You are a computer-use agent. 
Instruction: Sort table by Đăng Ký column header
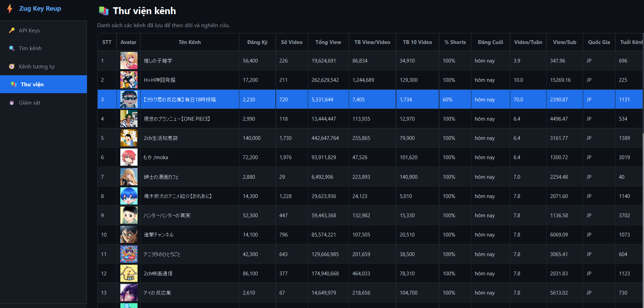click(257, 42)
